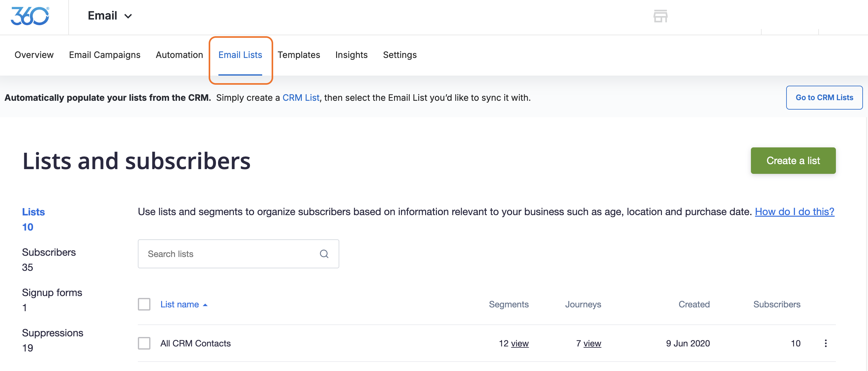Check the All CRM Contacts checkbox
The image size is (868, 371).
[x=144, y=343]
